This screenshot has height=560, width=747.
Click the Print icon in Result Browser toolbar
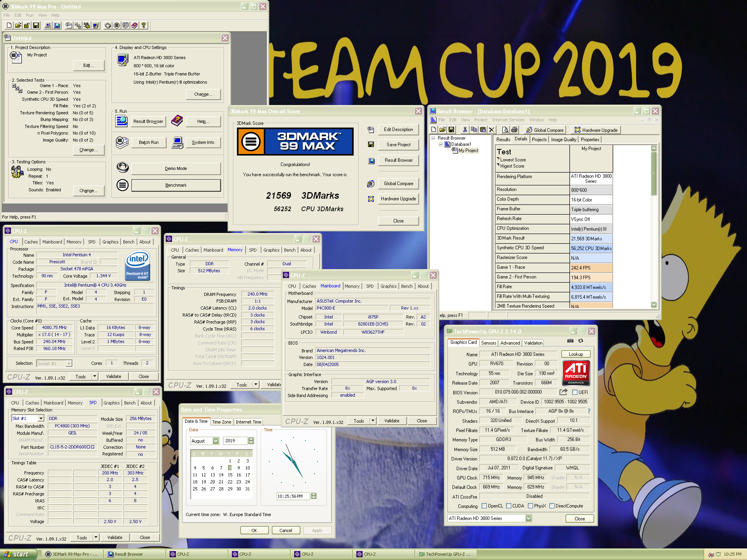click(x=514, y=130)
